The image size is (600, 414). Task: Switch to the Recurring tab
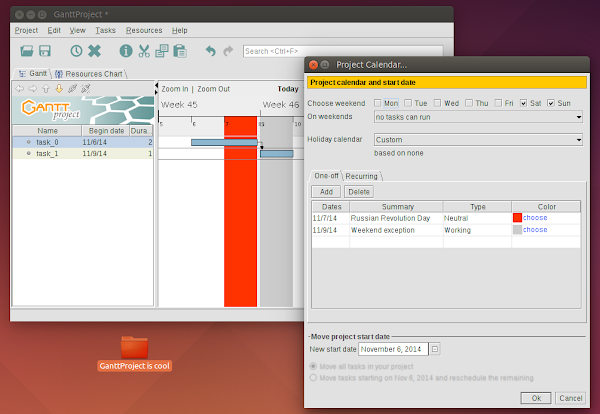pyautogui.click(x=361, y=176)
